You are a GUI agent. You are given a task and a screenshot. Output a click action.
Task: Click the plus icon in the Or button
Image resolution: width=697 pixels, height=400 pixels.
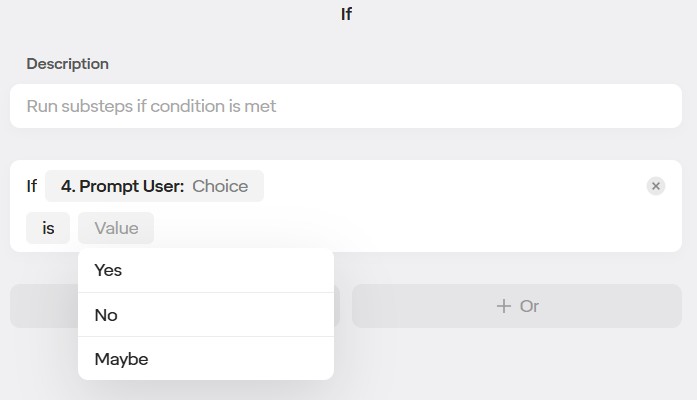(503, 306)
